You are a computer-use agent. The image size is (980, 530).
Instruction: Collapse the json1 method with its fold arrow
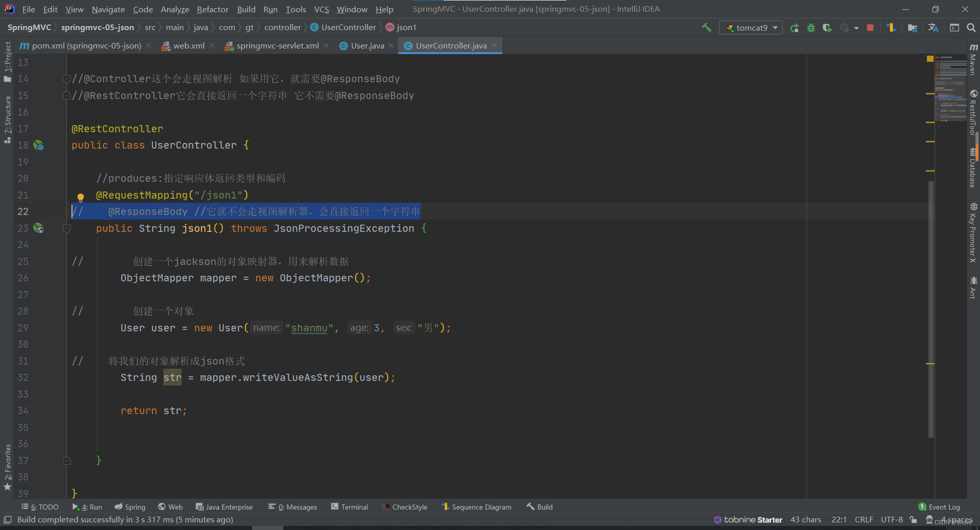pyautogui.click(x=66, y=230)
